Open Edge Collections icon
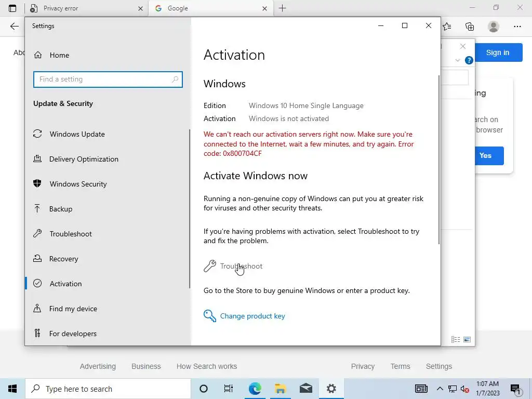This screenshot has height=399, width=532. pyautogui.click(x=470, y=26)
